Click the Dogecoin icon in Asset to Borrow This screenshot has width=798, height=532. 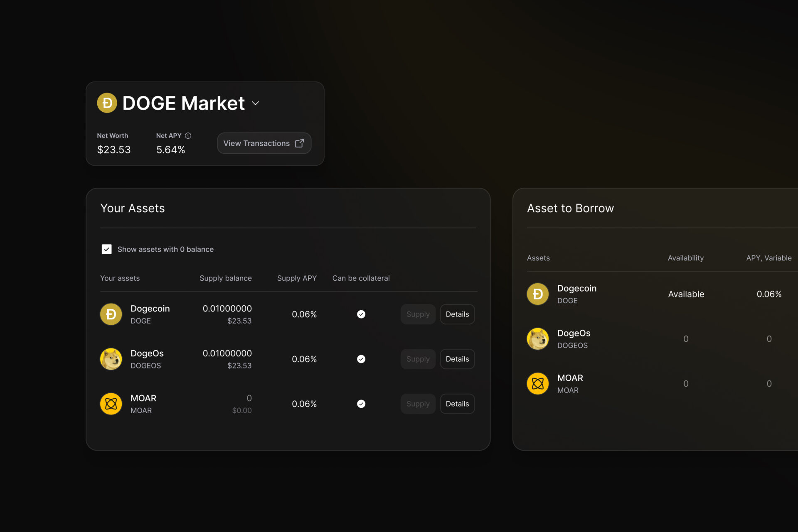point(538,294)
